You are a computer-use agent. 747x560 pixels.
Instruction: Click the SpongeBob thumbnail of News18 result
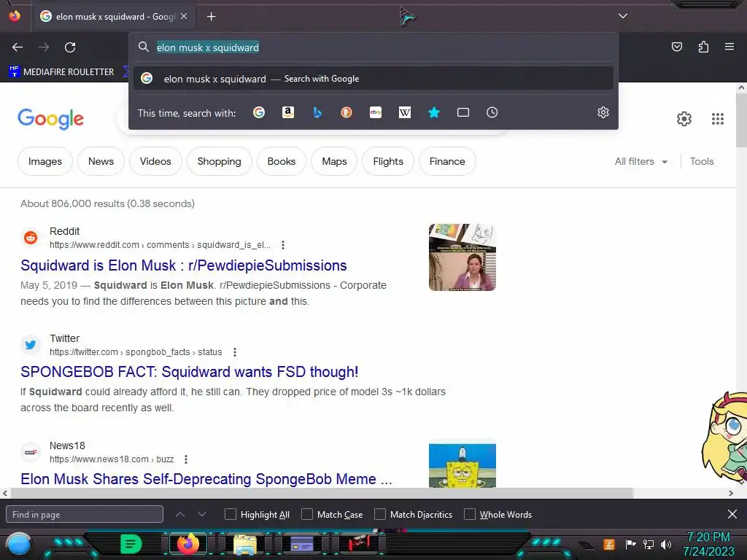tap(462, 465)
